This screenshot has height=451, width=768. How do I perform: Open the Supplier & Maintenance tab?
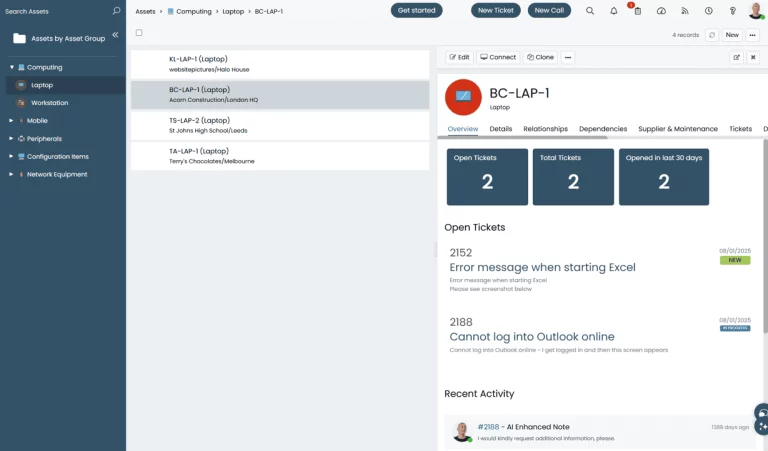[x=678, y=129]
